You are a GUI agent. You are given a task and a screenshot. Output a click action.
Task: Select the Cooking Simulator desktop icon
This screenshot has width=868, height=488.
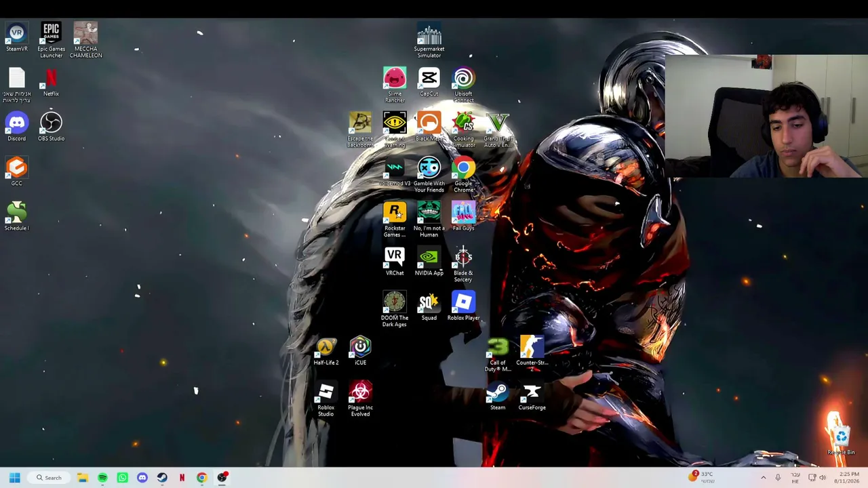(x=464, y=130)
